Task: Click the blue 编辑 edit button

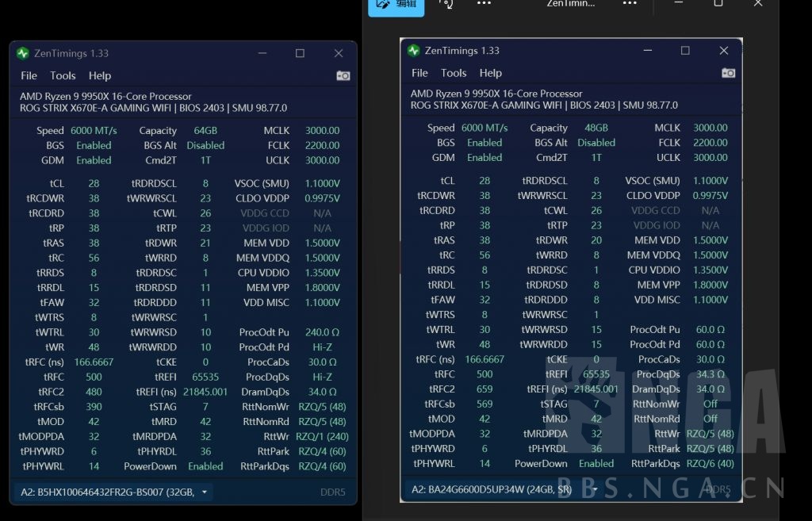Action: (x=396, y=4)
